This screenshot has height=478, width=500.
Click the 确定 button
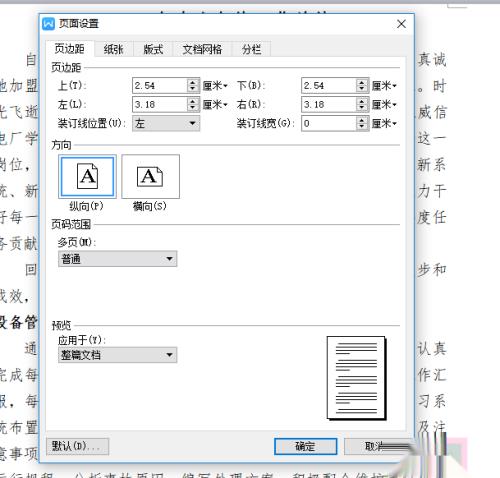coord(305,446)
